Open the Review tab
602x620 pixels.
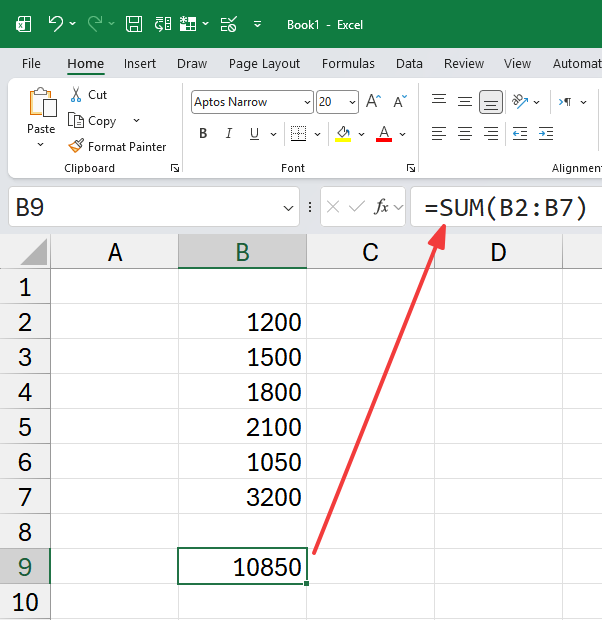[464, 64]
